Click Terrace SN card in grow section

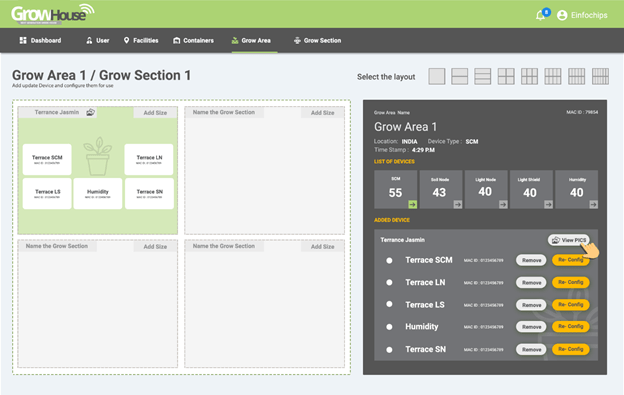(149, 194)
